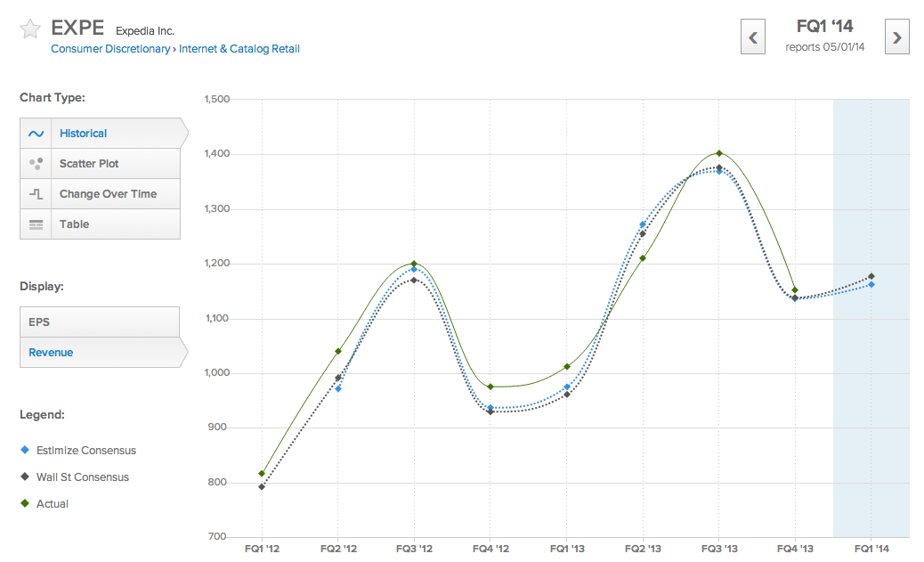
Task: Display EPS data
Action: click(100, 322)
